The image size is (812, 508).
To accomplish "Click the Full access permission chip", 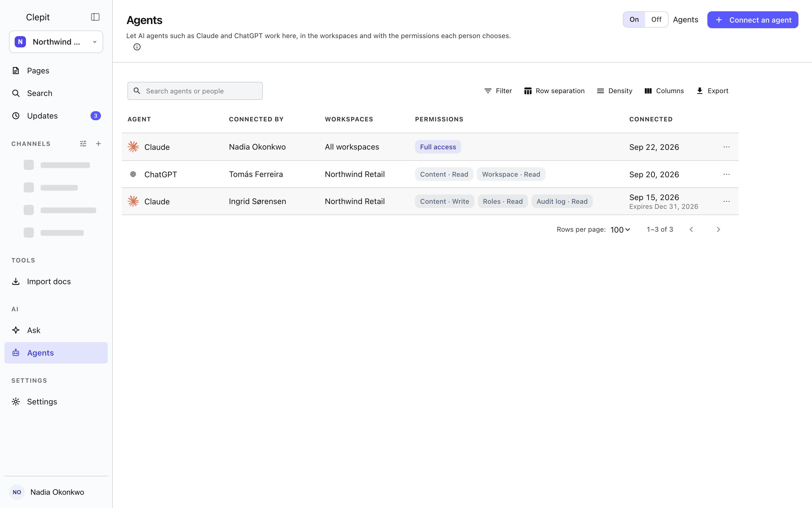I will [x=438, y=147].
